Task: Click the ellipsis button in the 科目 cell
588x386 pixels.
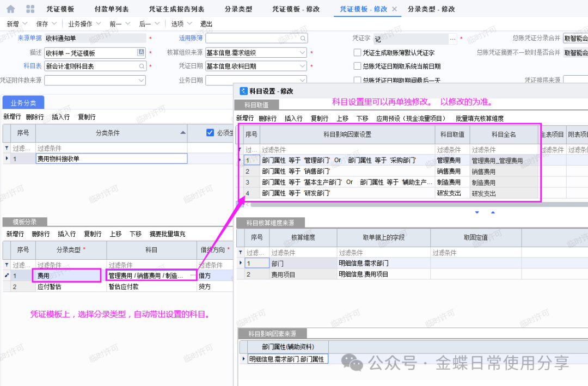Action: 192,275
